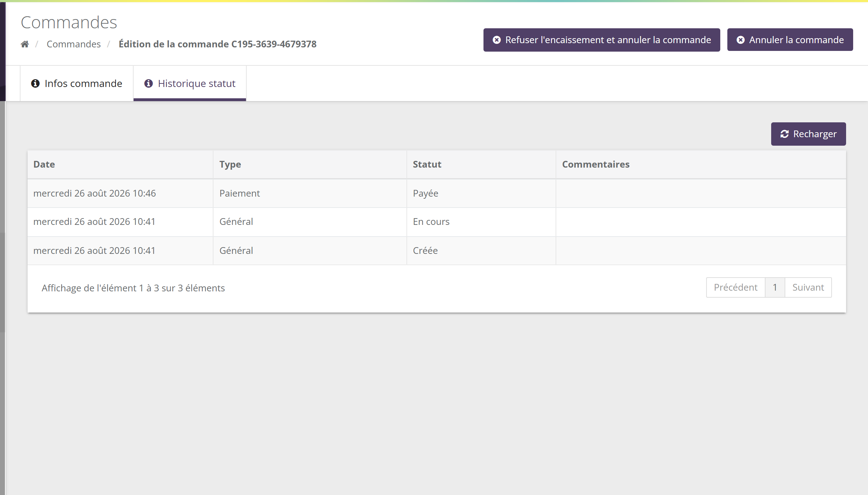The width and height of the screenshot is (868, 495).
Task: Click the info icon on Infos commande tab
Action: 35,83
